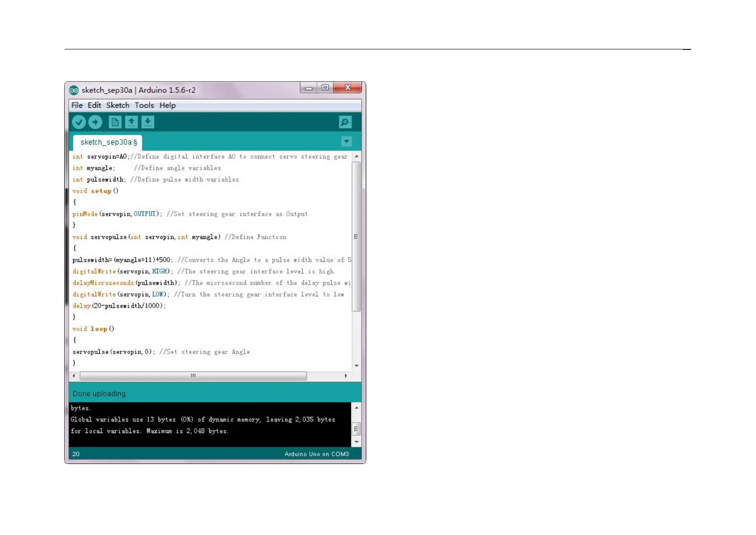
Task: Click editor horizontal scrollbar right arrow
Action: click(346, 376)
